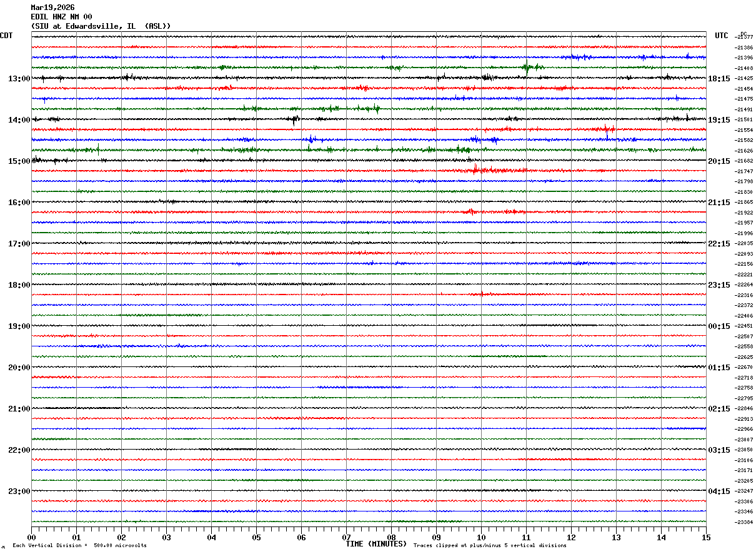Viewport: 756px width, 554px height.
Task: Click the '01' minute axis tick label
Action: pos(76,537)
